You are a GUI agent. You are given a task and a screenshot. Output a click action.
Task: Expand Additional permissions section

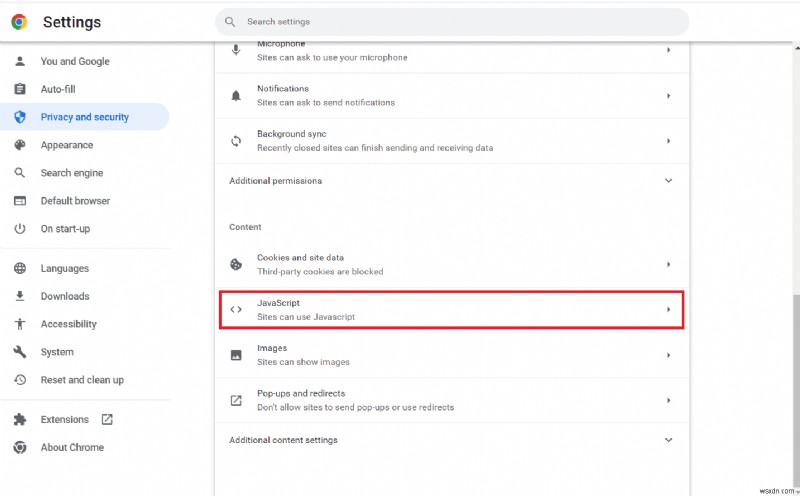coord(669,181)
